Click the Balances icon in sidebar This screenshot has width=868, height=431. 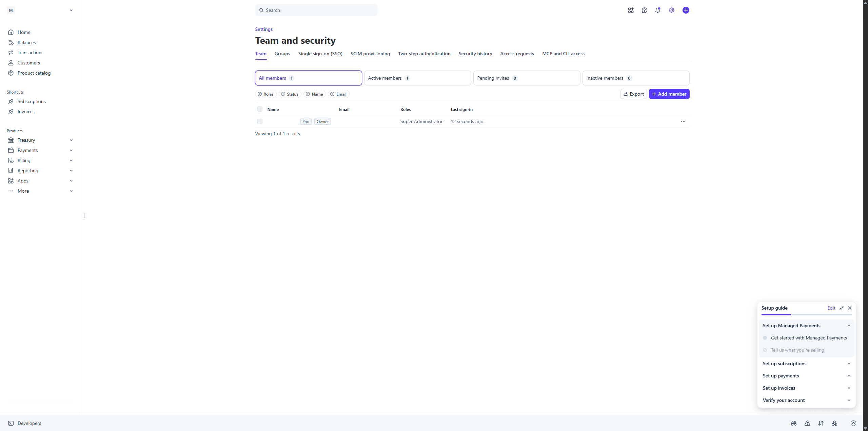[11, 42]
